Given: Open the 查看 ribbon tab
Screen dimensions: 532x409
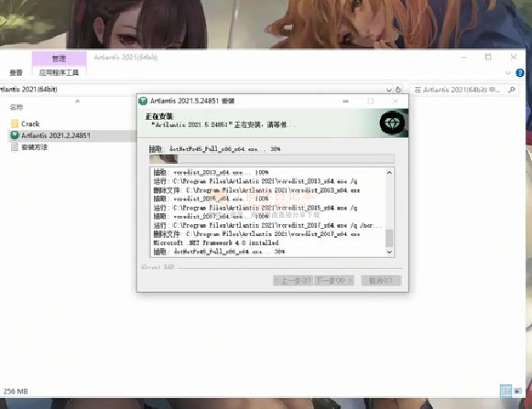Looking at the screenshot, I should (x=16, y=72).
